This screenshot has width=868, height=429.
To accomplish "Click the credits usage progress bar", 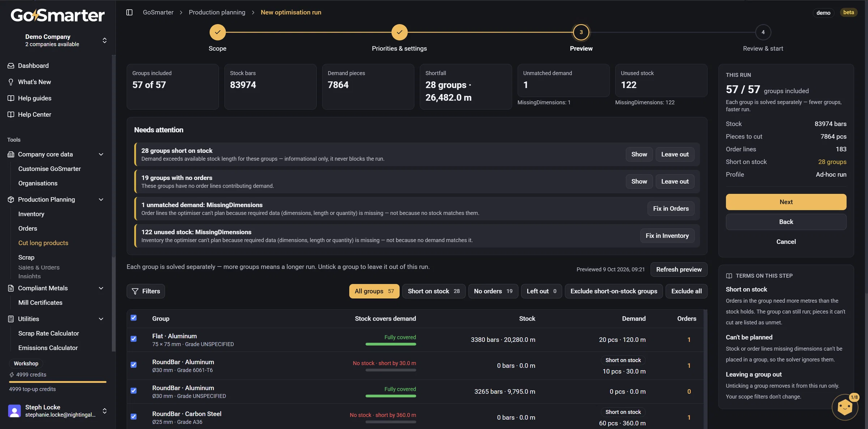I will tap(58, 382).
